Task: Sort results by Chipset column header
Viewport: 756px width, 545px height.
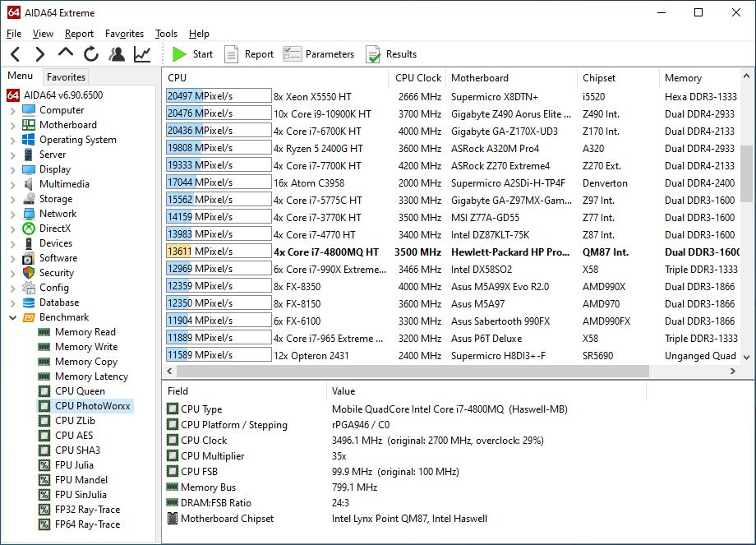Action: click(618, 77)
